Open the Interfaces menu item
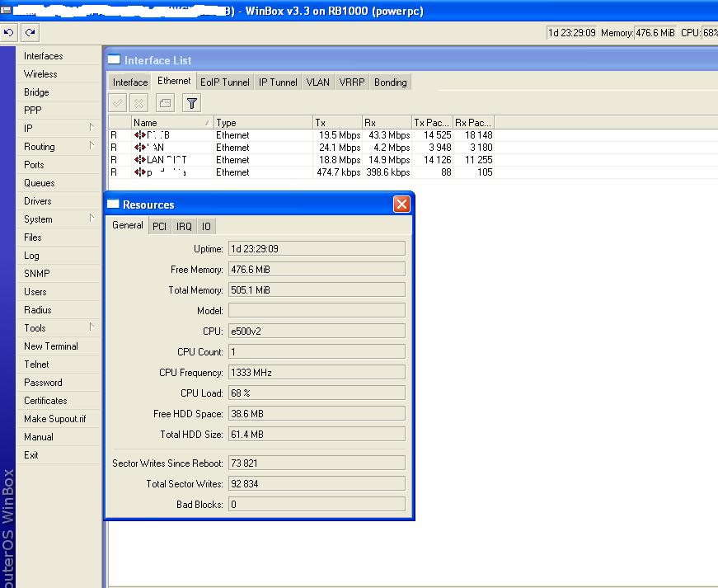The height and width of the screenshot is (588, 718). (59, 56)
